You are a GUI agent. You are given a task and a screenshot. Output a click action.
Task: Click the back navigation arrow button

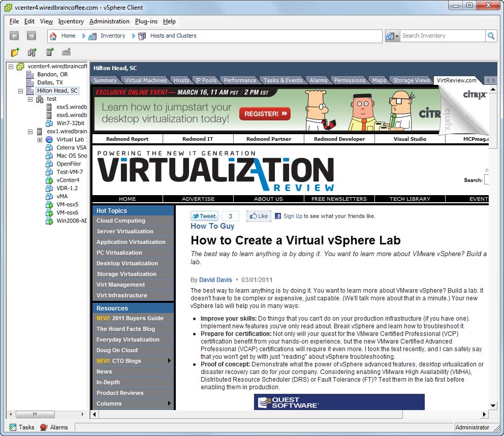click(14, 36)
